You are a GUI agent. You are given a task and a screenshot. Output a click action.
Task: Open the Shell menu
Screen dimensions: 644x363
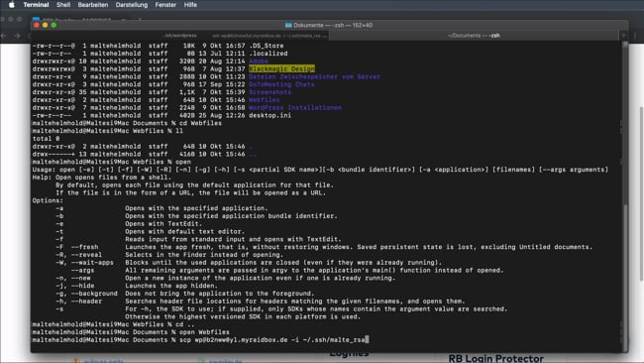pos(63,5)
